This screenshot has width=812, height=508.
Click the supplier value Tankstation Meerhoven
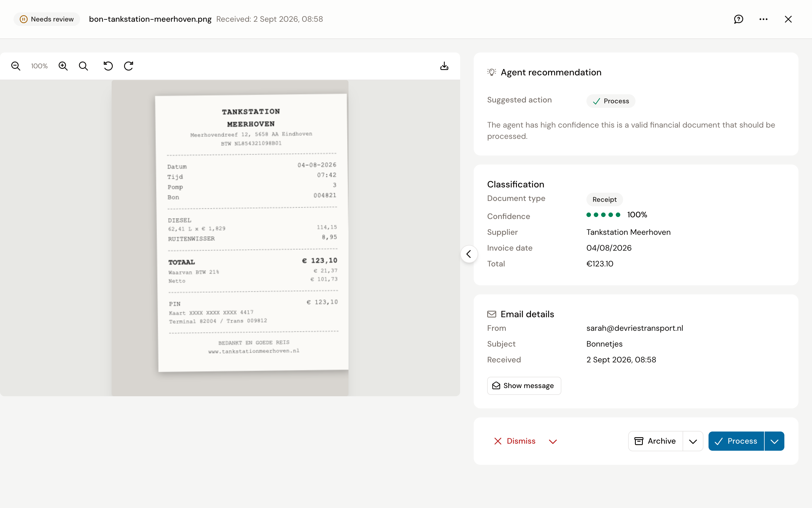point(628,232)
